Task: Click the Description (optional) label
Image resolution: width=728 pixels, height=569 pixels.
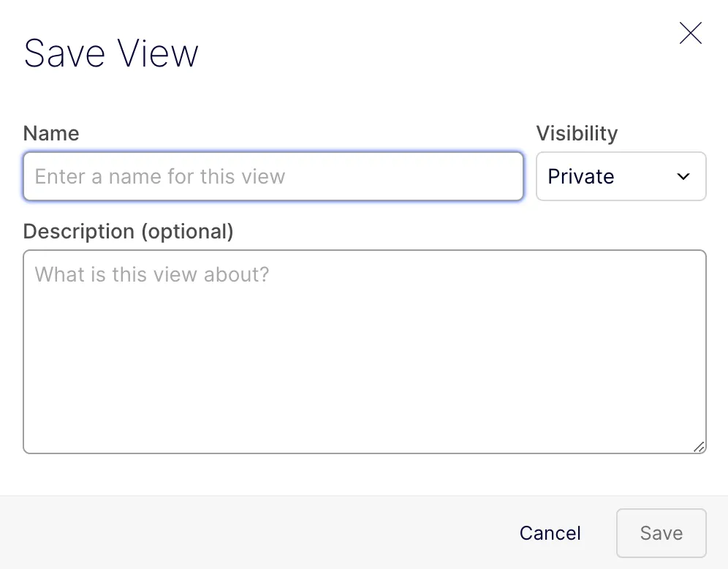Action: (x=128, y=231)
